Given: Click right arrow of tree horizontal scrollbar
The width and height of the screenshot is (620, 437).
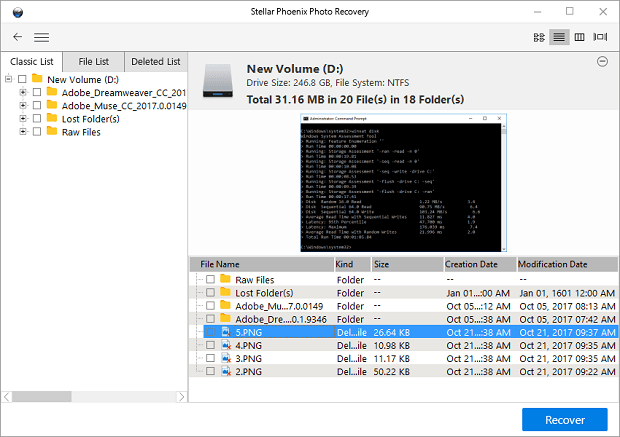Looking at the screenshot, I should (x=181, y=397).
